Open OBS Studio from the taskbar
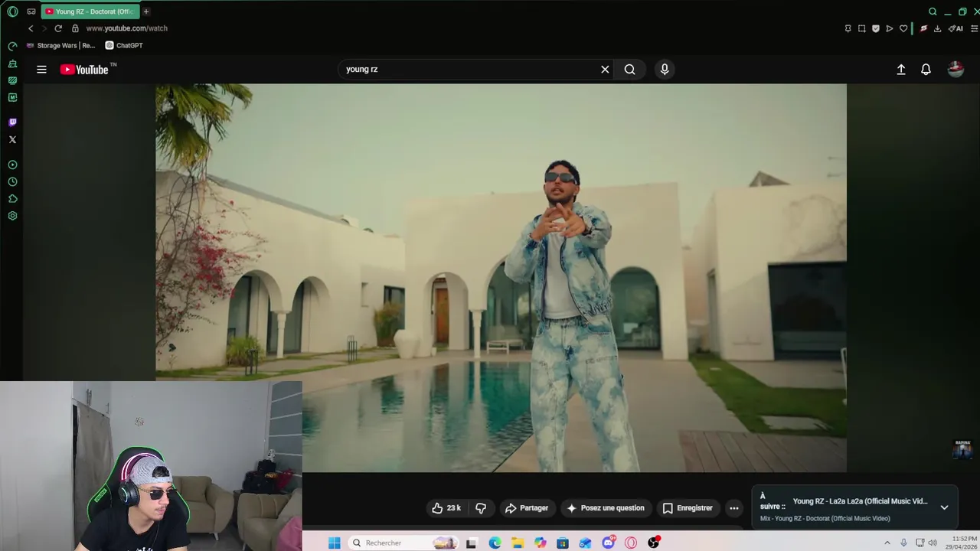This screenshot has height=551, width=980. [654, 543]
